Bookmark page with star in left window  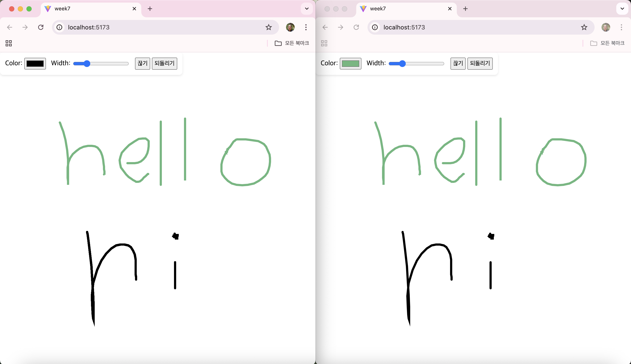(x=268, y=27)
